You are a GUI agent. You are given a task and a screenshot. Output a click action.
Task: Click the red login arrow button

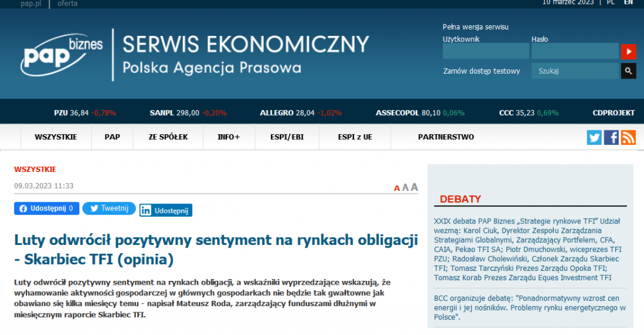[x=628, y=52]
